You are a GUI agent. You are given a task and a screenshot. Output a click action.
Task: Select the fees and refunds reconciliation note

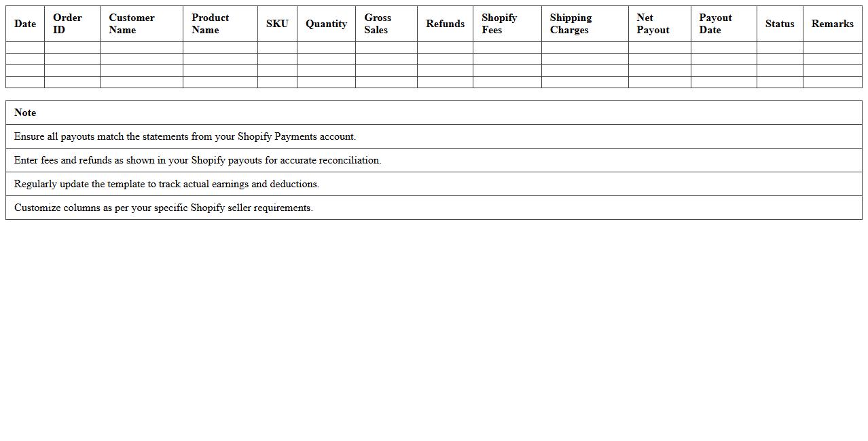[198, 160]
